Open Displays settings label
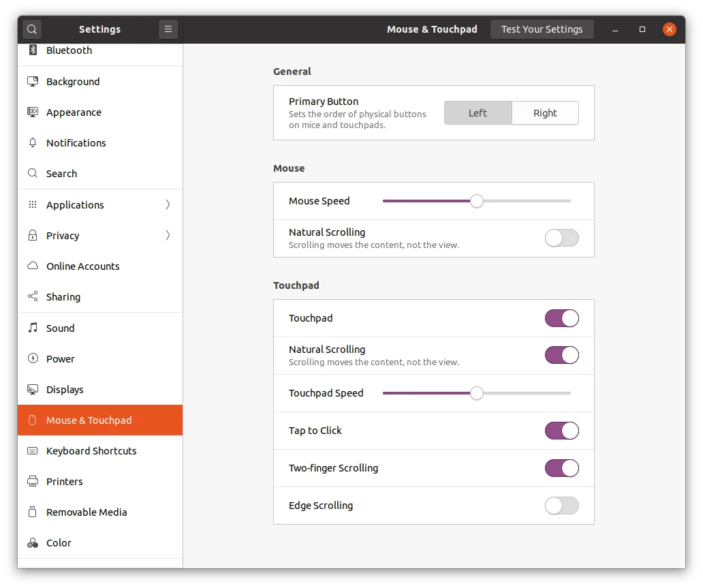The width and height of the screenshot is (703, 588). coord(65,389)
